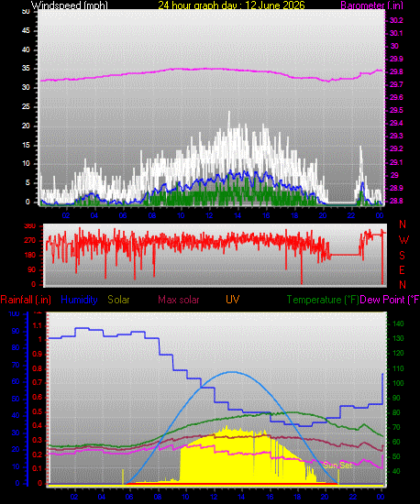The image size is (420, 504).
Task: Click the E compass direction label
Action: [402, 270]
